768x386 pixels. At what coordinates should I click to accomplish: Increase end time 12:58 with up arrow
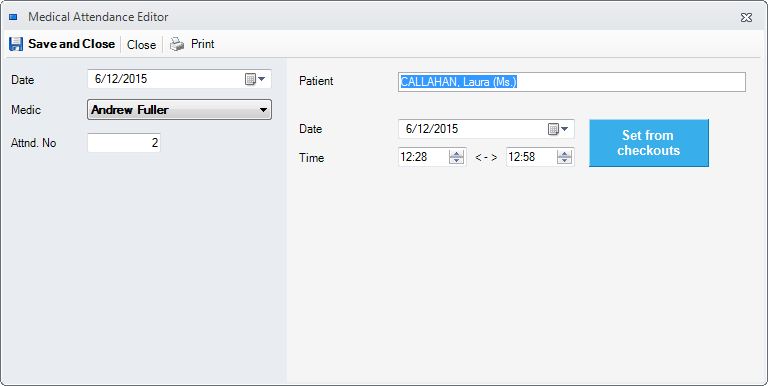(564, 153)
